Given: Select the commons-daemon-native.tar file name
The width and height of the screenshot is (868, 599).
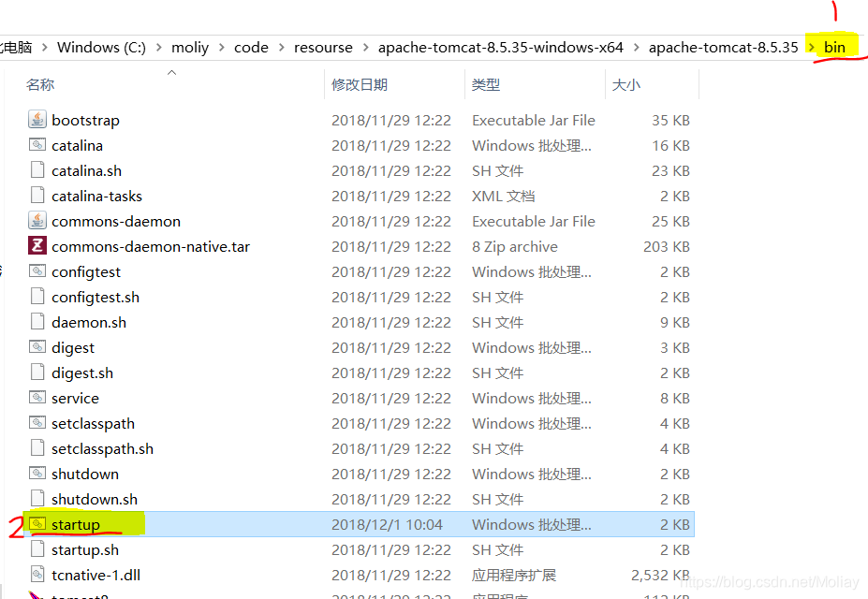Looking at the screenshot, I should click(x=151, y=247).
